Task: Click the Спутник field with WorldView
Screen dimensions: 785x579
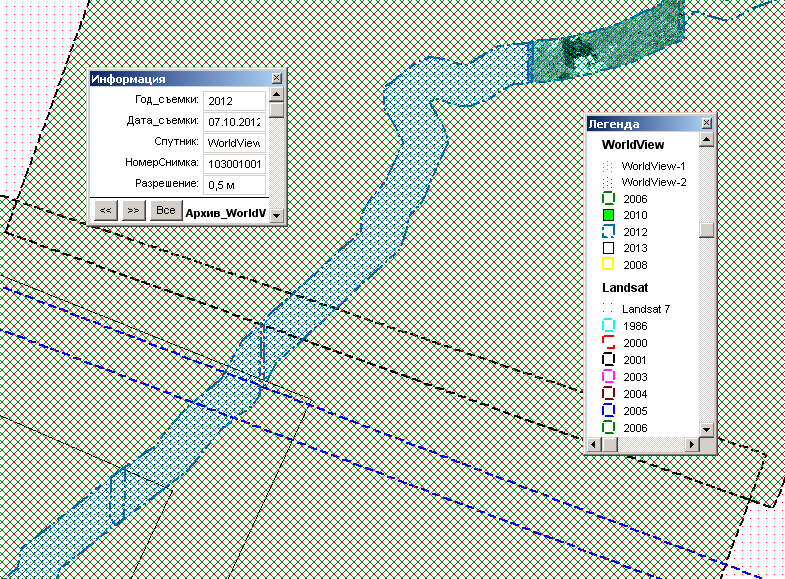Action: tap(234, 143)
